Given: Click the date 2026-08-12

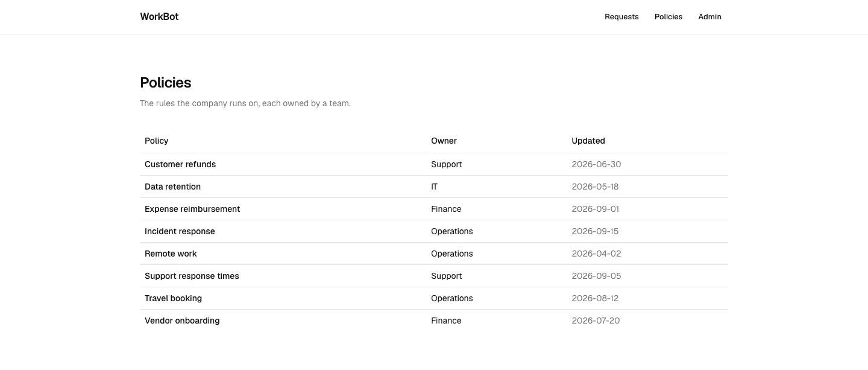Looking at the screenshot, I should tap(595, 298).
